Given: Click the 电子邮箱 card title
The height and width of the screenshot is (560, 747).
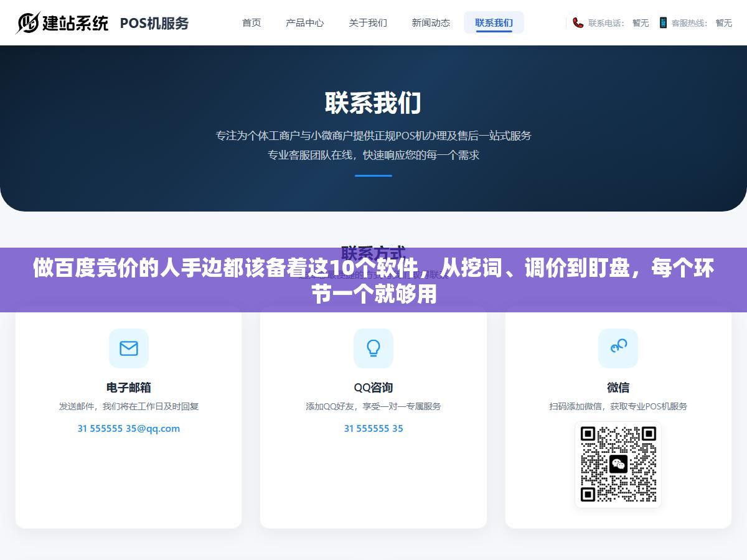Looking at the screenshot, I should point(129,387).
